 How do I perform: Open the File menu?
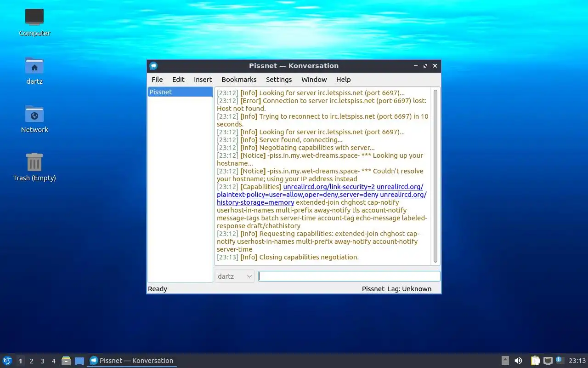click(x=157, y=80)
